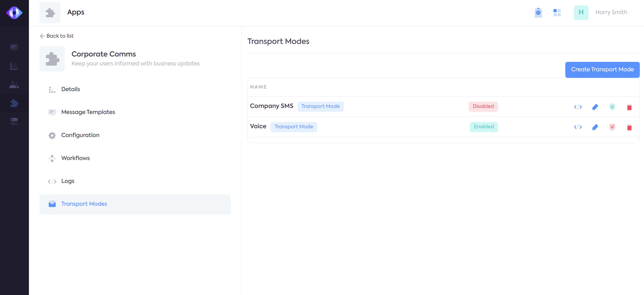The width and height of the screenshot is (644, 295).
Task: Open the settings toggles sidebar icon
Action: pyautogui.click(x=14, y=122)
